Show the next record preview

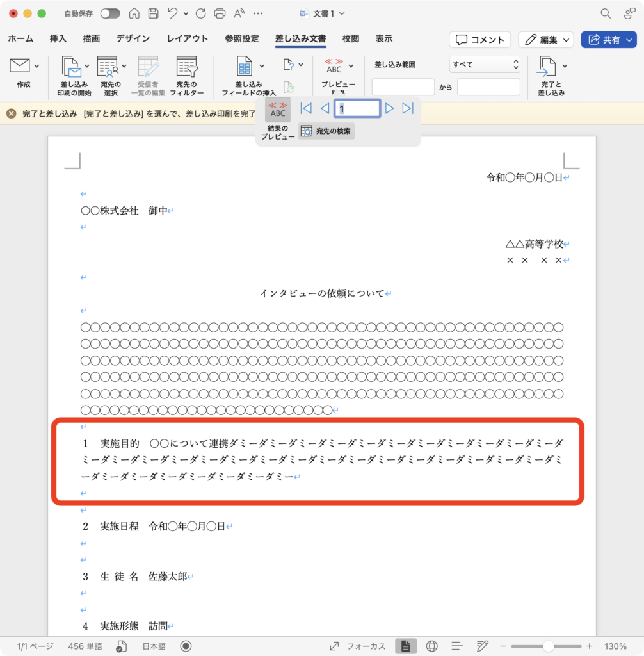click(389, 108)
